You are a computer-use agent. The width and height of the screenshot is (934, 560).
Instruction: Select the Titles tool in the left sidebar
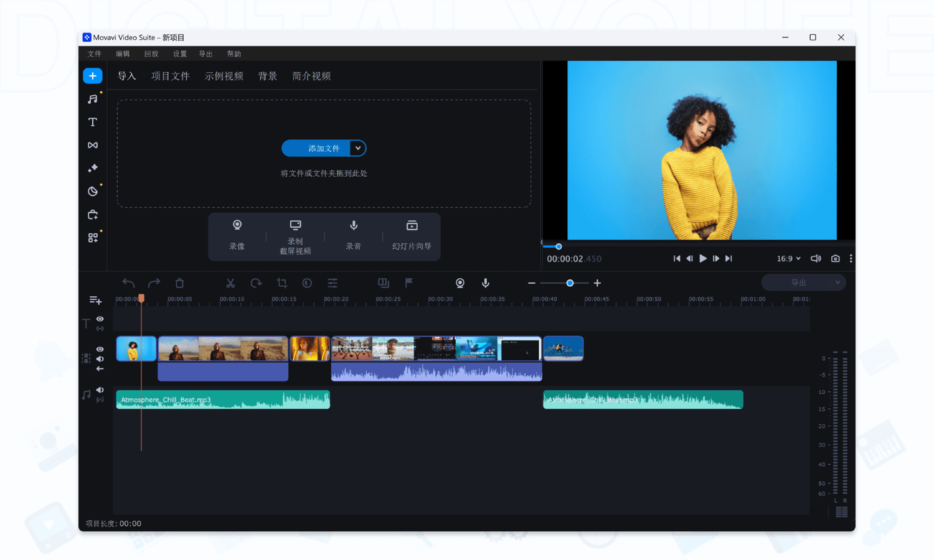[x=92, y=122]
